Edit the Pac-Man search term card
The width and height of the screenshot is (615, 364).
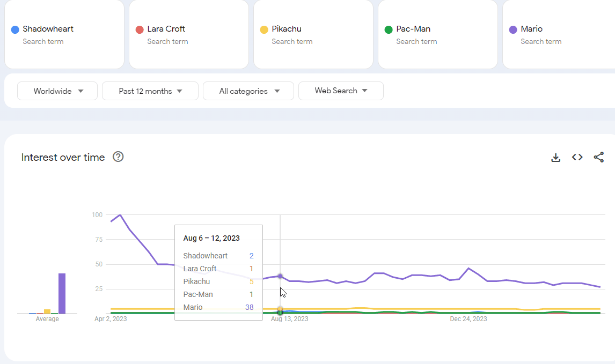click(438, 34)
